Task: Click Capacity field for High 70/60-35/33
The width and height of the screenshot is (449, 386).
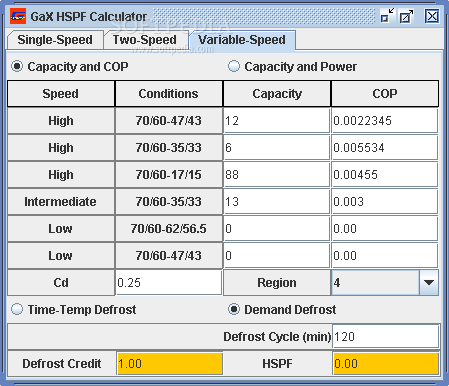Action: [276, 148]
